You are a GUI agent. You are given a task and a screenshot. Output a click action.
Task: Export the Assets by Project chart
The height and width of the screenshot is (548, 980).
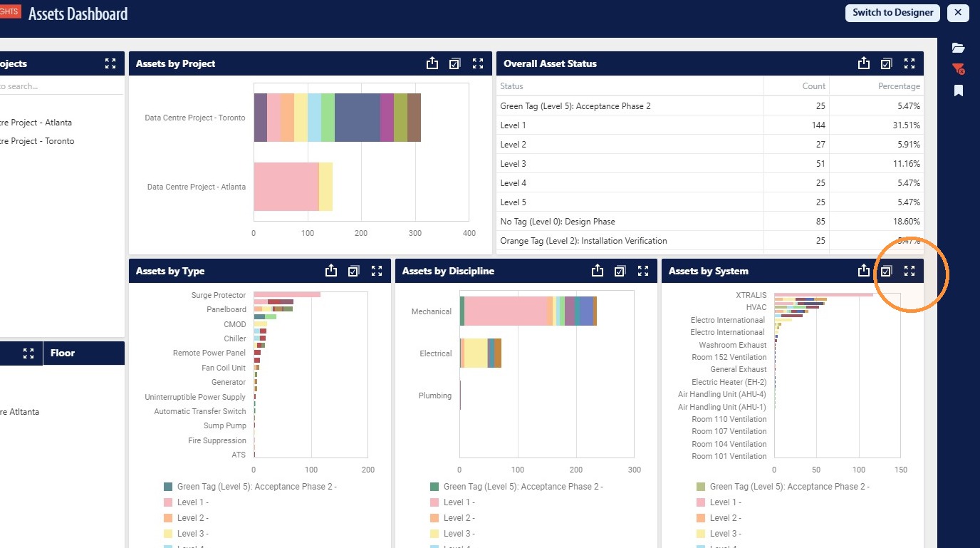(x=432, y=63)
